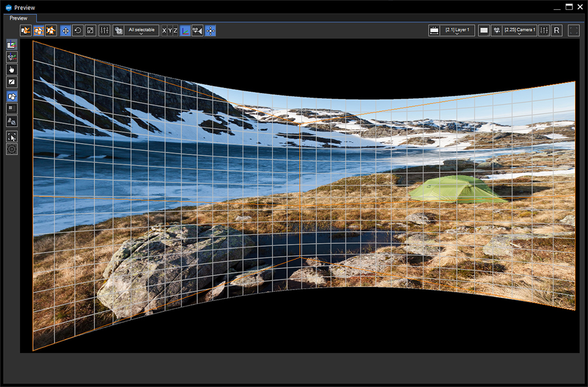Toggle the Y axis constraint
588x387 pixels.
[170, 30]
